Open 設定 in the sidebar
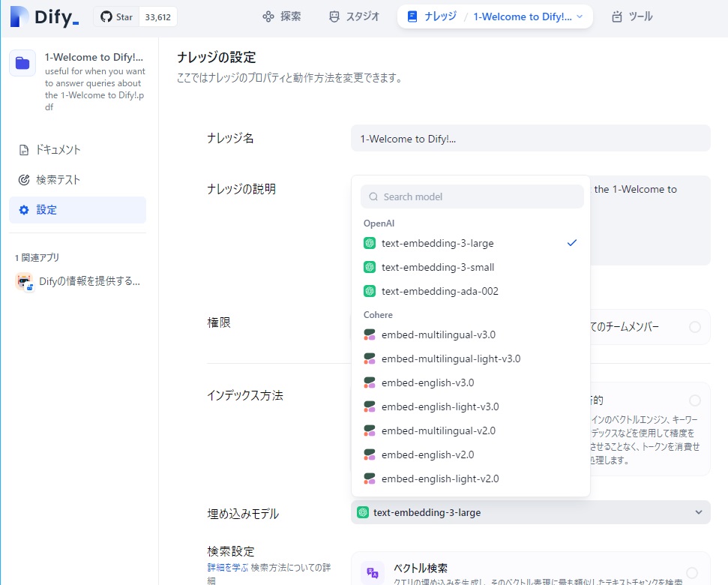Screen dimensions: 728x585 pyautogui.click(x=77, y=210)
